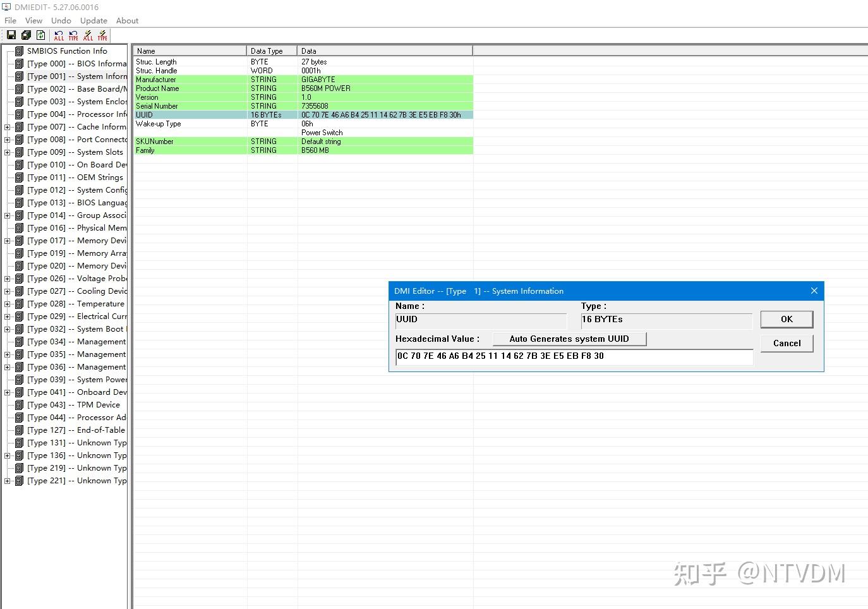The height and width of the screenshot is (609, 868).
Task: Click the Update ALL lightning icon
Action: point(88,35)
